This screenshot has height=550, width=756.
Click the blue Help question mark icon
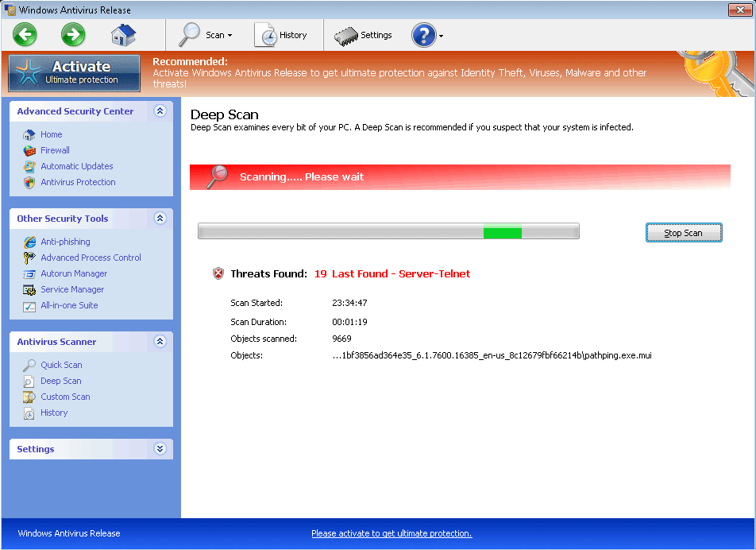click(422, 35)
